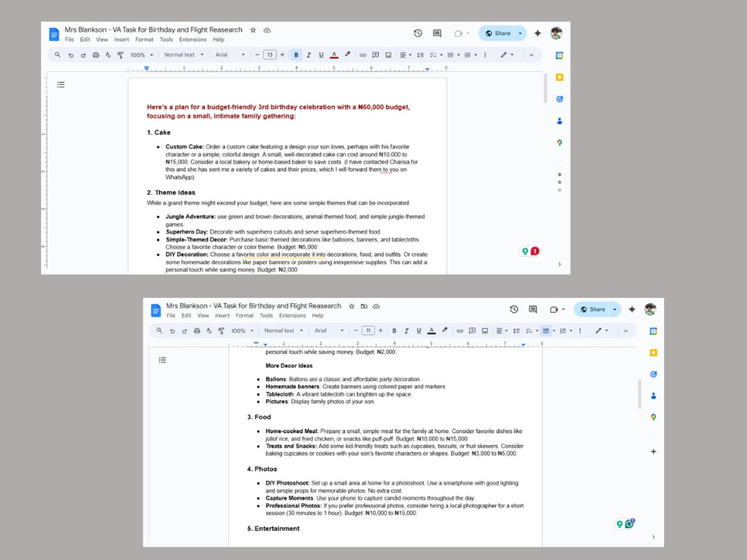Viewport: 747px width, 560px height.
Task: Open Extensions menu in top window
Action: click(x=193, y=40)
